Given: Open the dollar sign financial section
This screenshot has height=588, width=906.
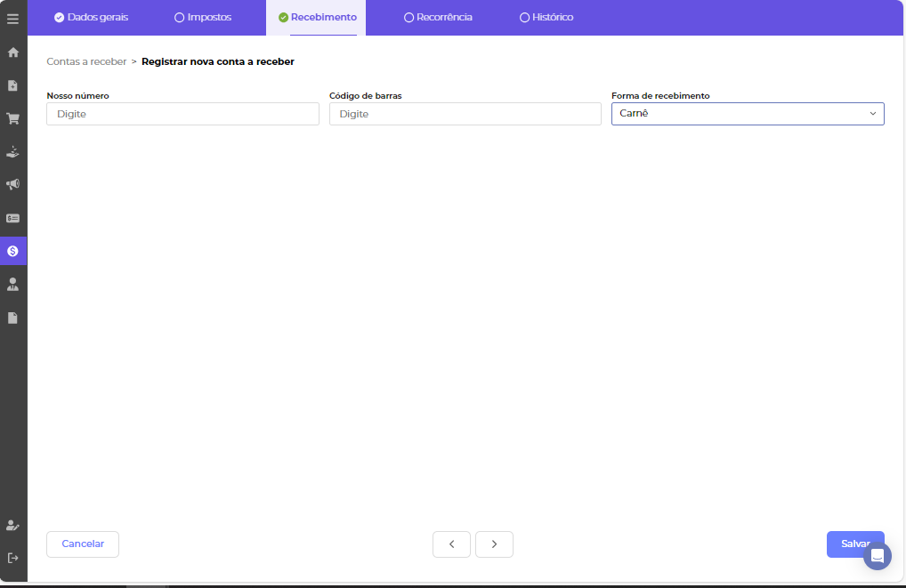Looking at the screenshot, I should point(13,251).
